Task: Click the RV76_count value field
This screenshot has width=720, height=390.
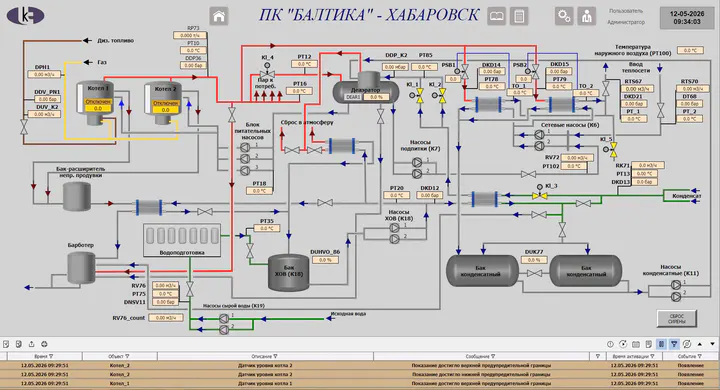Action: (166, 318)
